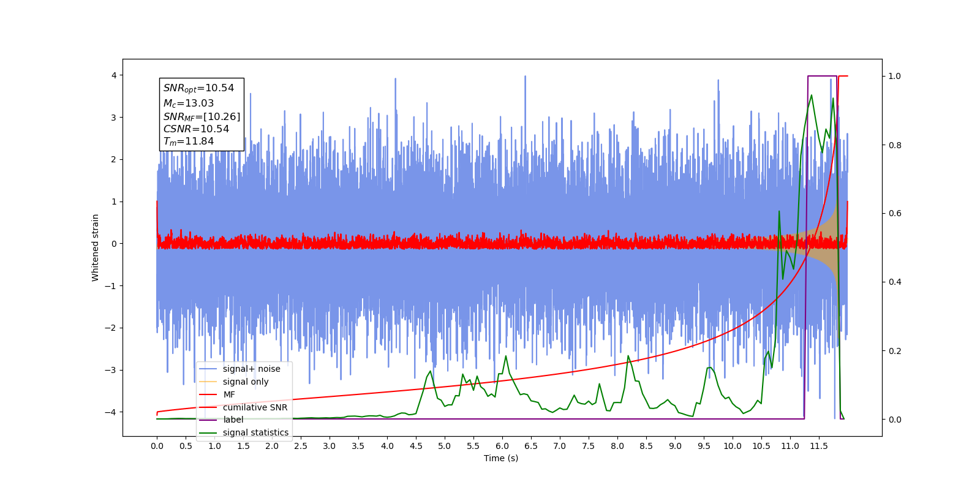This screenshot has height=490, width=980.
Task: Click the Tm=11.84 annotation text
Action: tap(189, 141)
